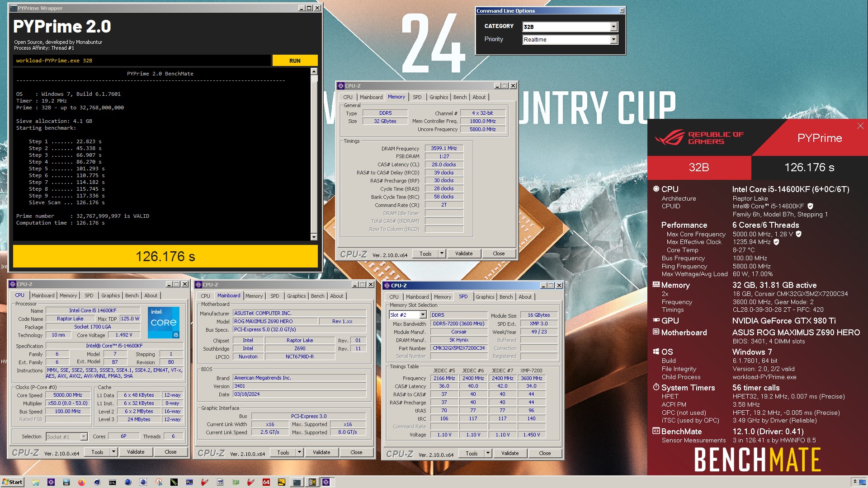Open the command prompt taskbar icon
868x488 pixels.
(113, 482)
